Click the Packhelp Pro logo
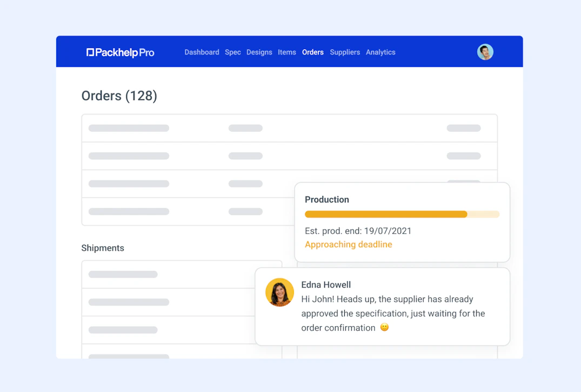The width and height of the screenshot is (581, 392). 120,52
